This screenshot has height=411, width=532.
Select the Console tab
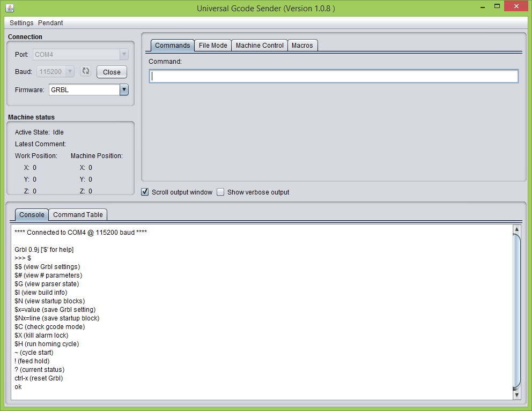[31, 214]
